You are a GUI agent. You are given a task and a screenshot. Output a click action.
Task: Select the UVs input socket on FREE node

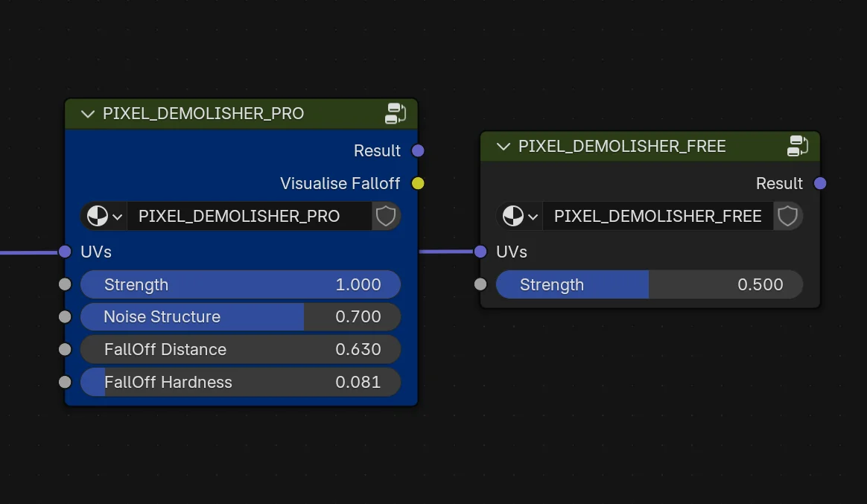click(480, 252)
